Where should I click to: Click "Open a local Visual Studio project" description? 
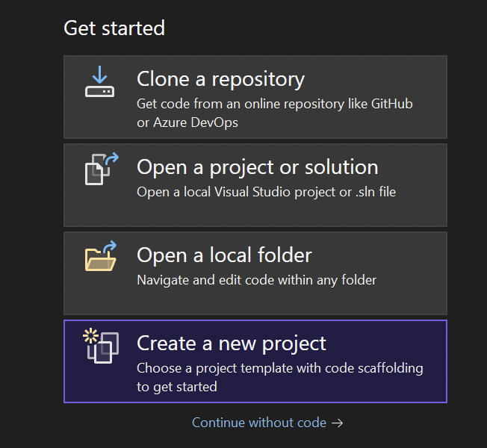[266, 192]
